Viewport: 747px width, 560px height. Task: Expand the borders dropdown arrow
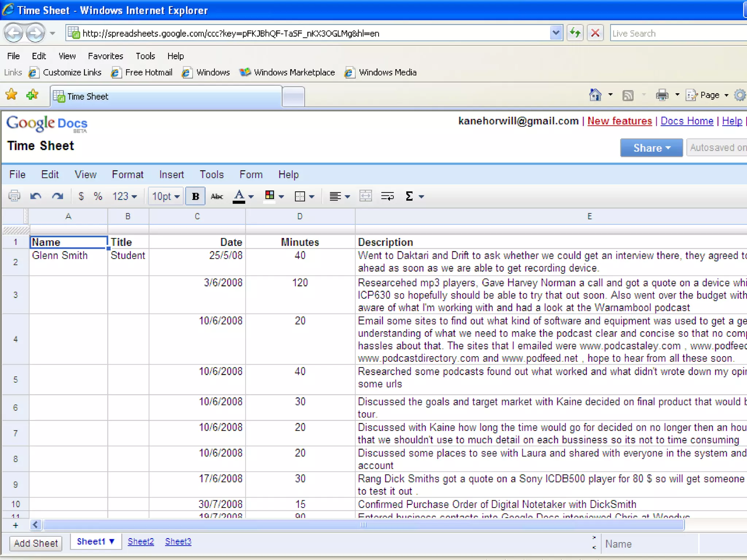point(311,197)
